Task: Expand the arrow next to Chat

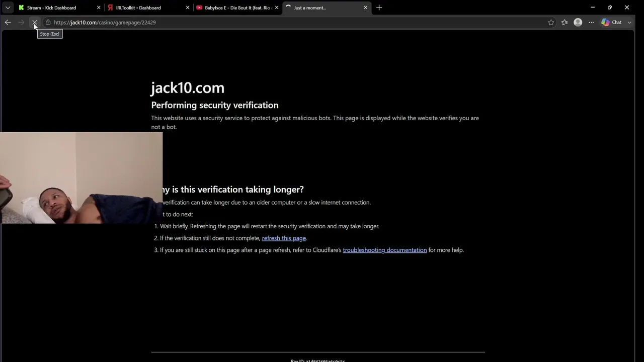Action: pos(629,22)
